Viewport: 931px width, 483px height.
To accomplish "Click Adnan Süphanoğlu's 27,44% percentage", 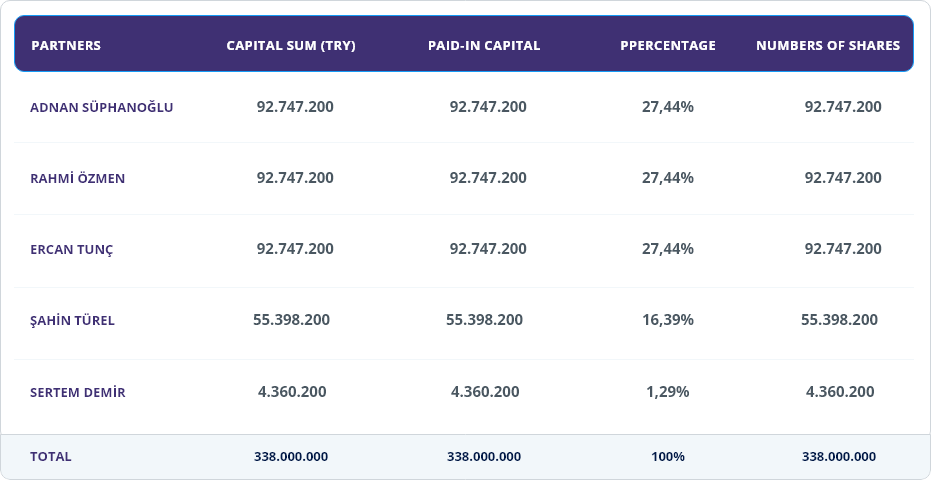I will coord(668,107).
